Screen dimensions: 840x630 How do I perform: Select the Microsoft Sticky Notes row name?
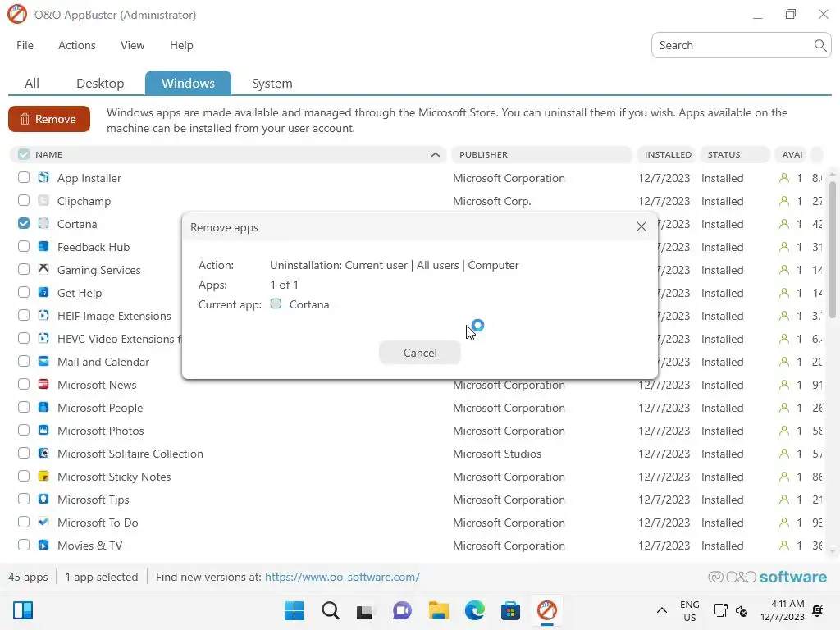coord(113,477)
